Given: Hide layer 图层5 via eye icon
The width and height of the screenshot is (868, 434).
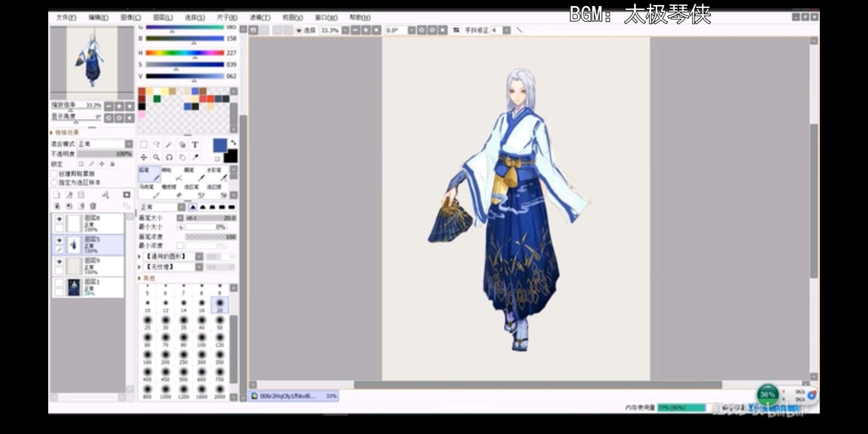Looking at the screenshot, I should pyautogui.click(x=59, y=240).
